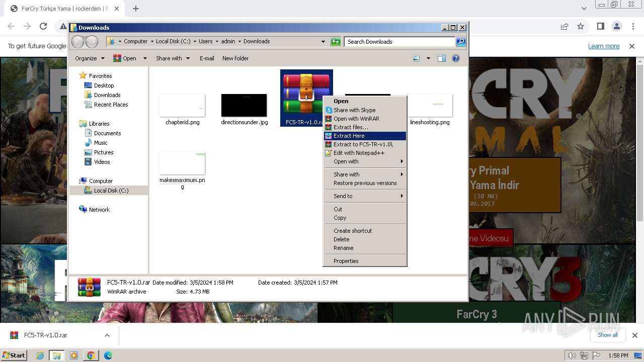This screenshot has height=362, width=644.
Task: Open Chrome profile avatar icon
Action: click(x=617, y=27)
